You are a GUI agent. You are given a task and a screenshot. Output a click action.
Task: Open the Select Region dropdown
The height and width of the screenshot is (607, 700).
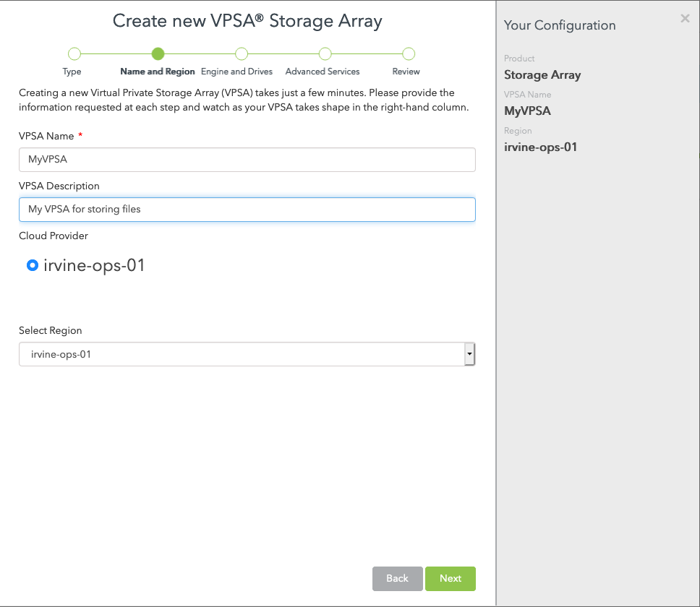point(247,354)
